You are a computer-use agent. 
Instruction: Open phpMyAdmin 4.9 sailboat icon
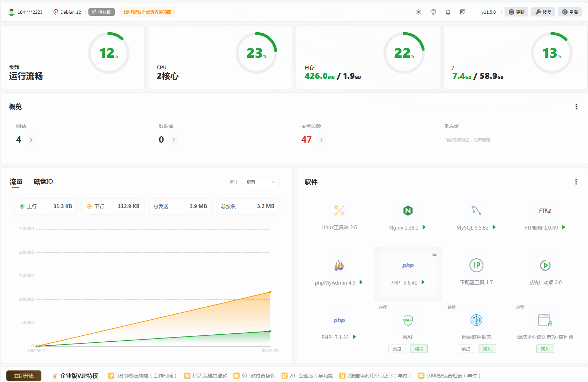[339, 266]
